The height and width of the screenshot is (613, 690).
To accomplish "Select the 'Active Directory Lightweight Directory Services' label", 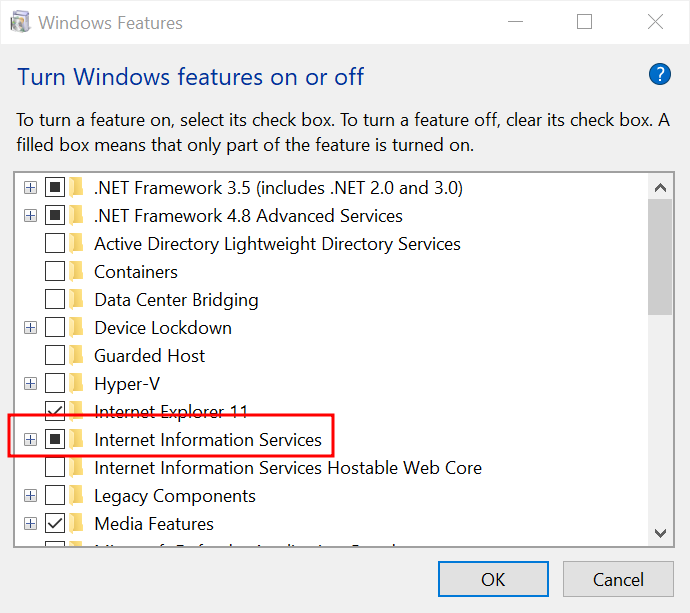I will tap(278, 244).
